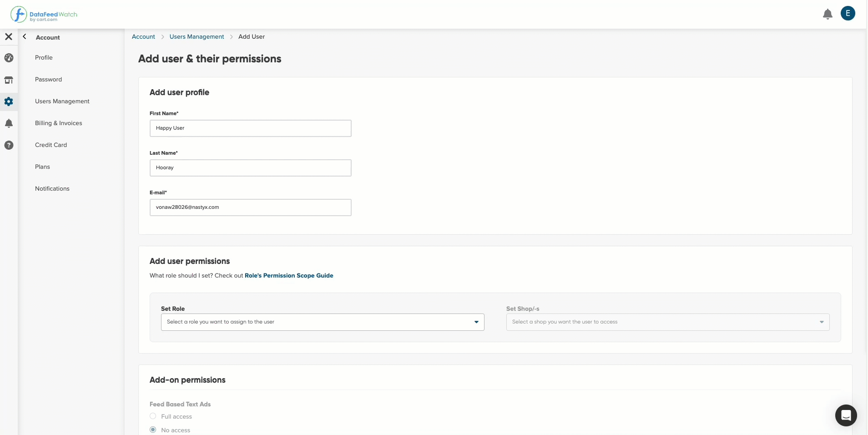Click the E-mail input field
This screenshot has width=868, height=435.
click(x=250, y=207)
